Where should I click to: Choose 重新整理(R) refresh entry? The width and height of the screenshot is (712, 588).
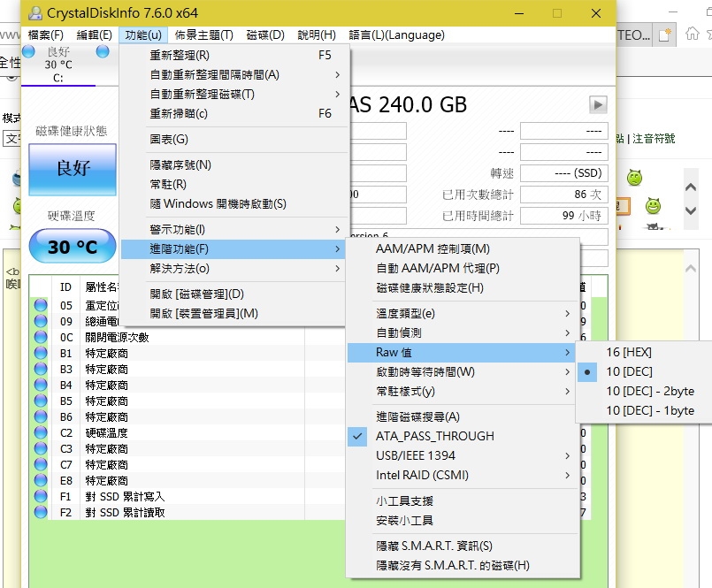tap(234, 55)
